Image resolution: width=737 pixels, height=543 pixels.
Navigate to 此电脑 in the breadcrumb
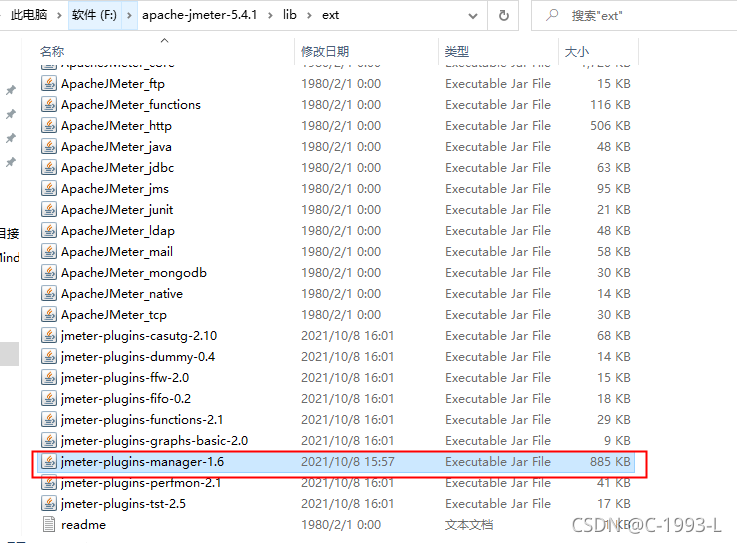point(29,15)
